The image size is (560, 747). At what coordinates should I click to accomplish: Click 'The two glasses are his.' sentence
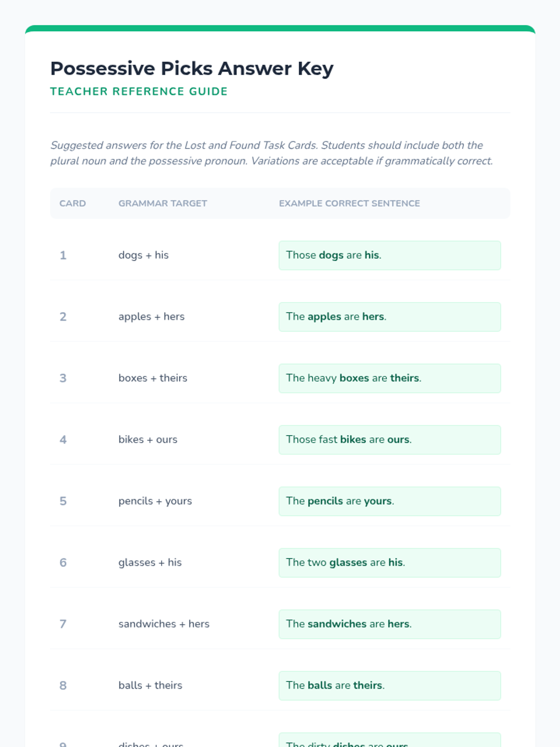[389, 563]
